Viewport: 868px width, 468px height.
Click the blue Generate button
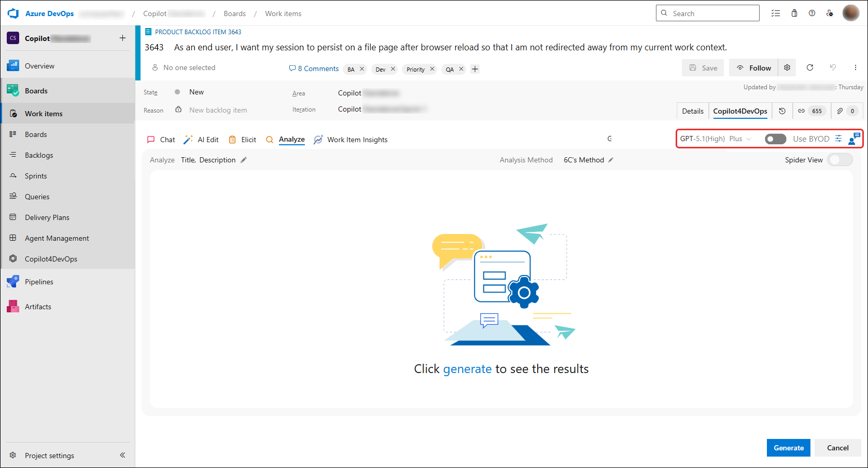coord(789,448)
